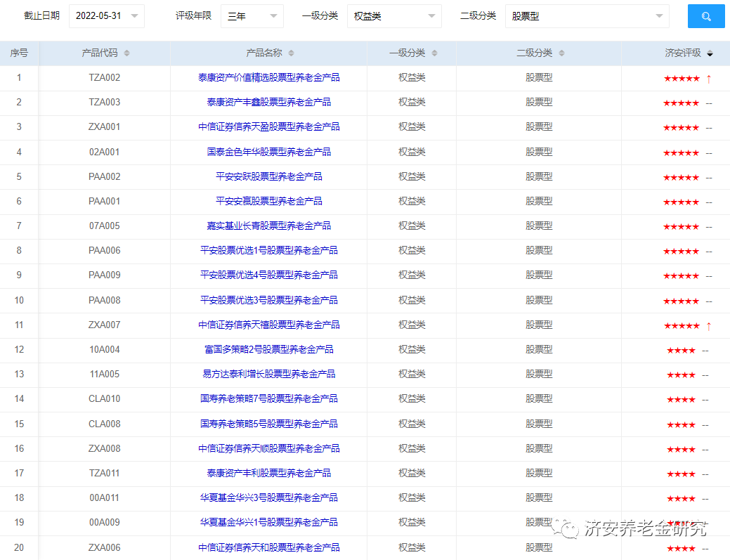Select product code ZXA006 cell
The width and height of the screenshot is (730, 560).
tap(104, 548)
